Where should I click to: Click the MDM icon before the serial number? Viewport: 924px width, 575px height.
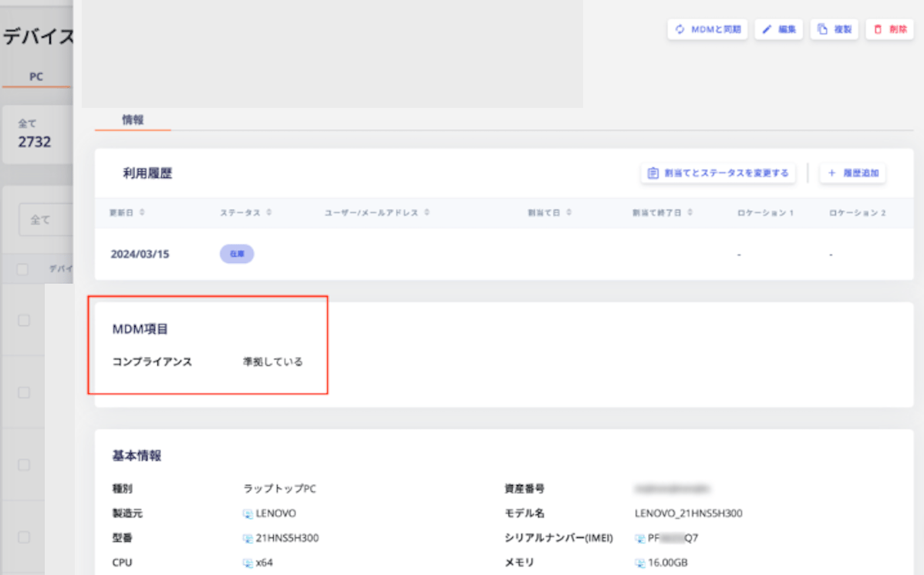(x=640, y=539)
